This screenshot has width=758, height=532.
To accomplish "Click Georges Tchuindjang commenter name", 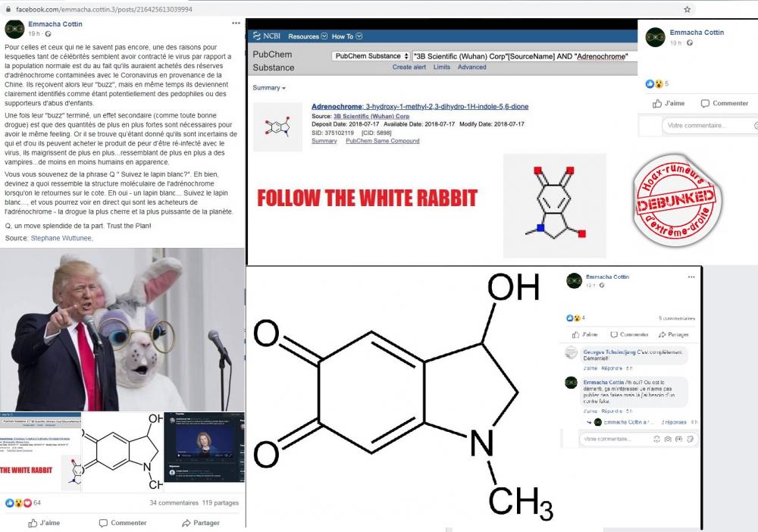I will click(x=609, y=352).
